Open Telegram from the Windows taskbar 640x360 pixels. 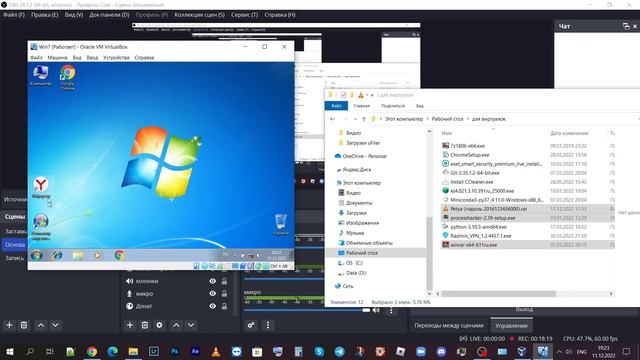(339, 351)
